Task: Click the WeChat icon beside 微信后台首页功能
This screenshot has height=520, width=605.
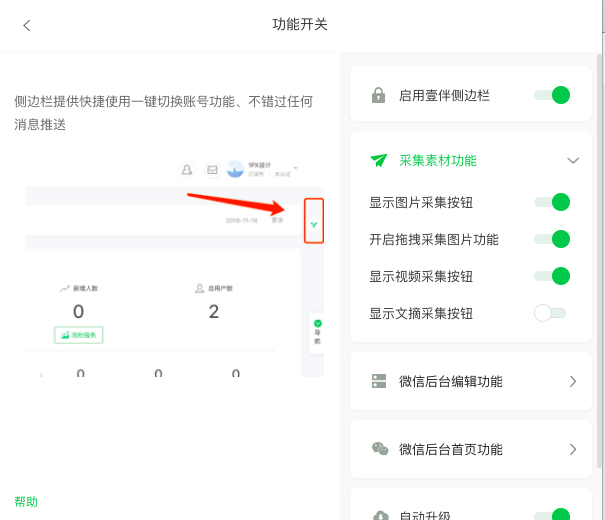Action: click(x=379, y=449)
